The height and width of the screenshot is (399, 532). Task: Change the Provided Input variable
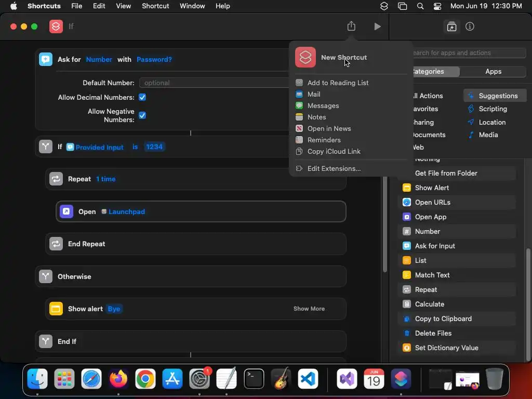tap(95, 147)
